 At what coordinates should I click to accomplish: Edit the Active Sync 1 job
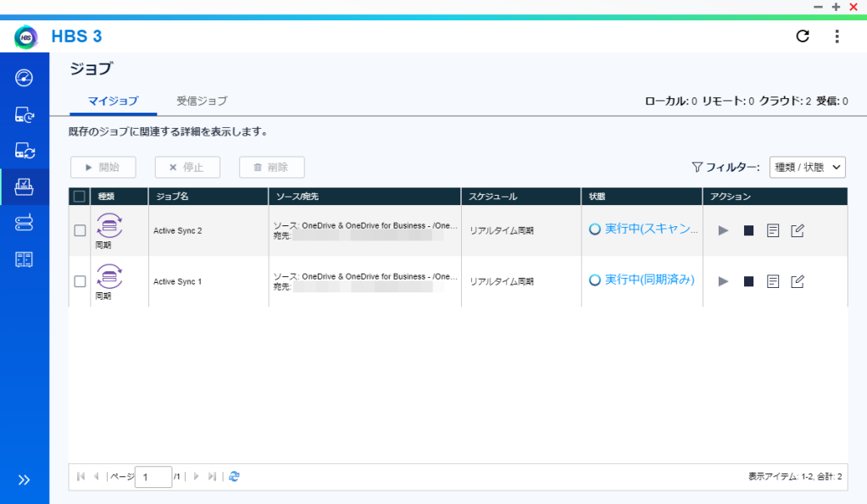coord(798,281)
